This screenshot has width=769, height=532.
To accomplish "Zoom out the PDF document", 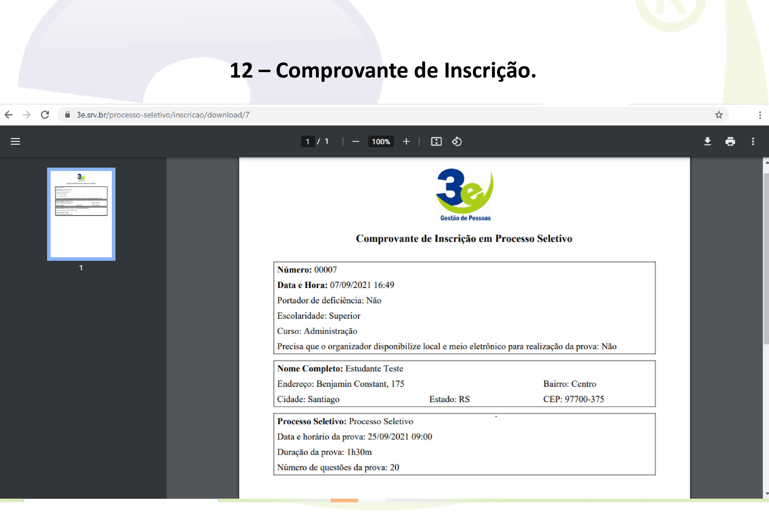I will click(x=355, y=142).
